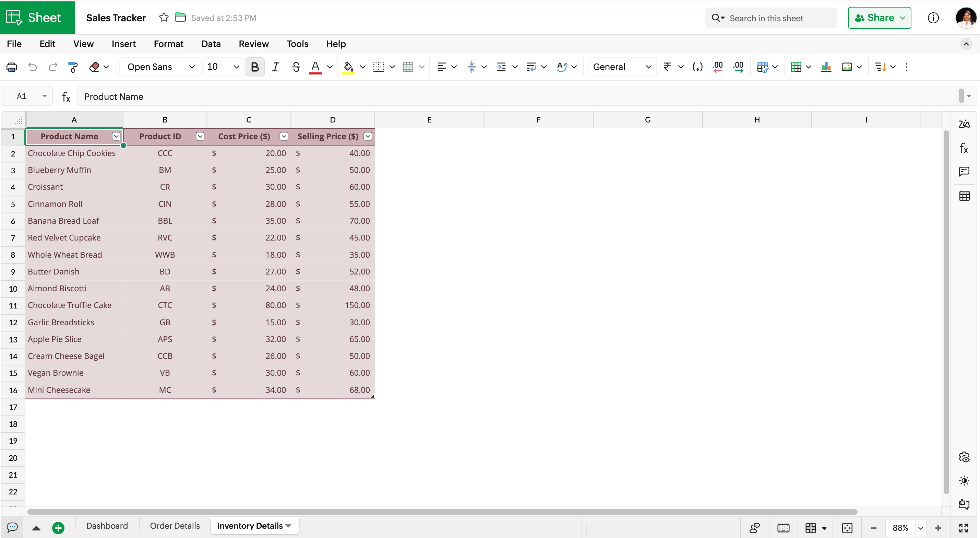Viewport: 980px width, 538px height.
Task: Toggle the Product ID column filter
Action: click(x=200, y=136)
